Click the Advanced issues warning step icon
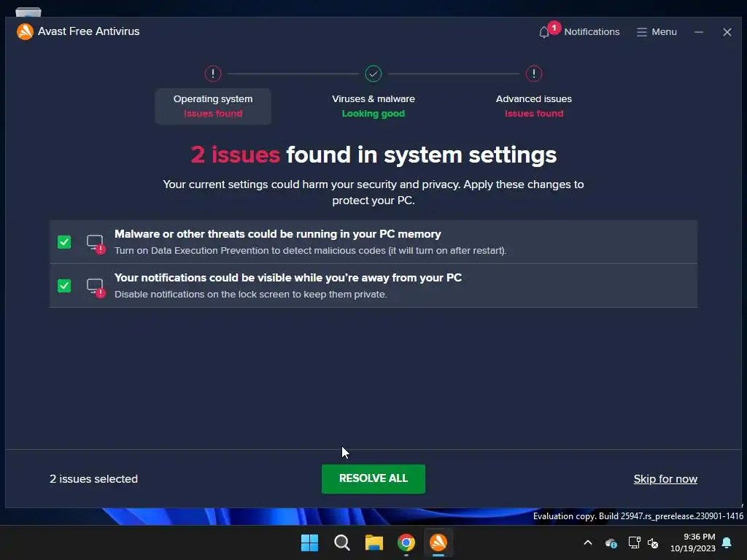This screenshot has width=747, height=560. click(533, 74)
